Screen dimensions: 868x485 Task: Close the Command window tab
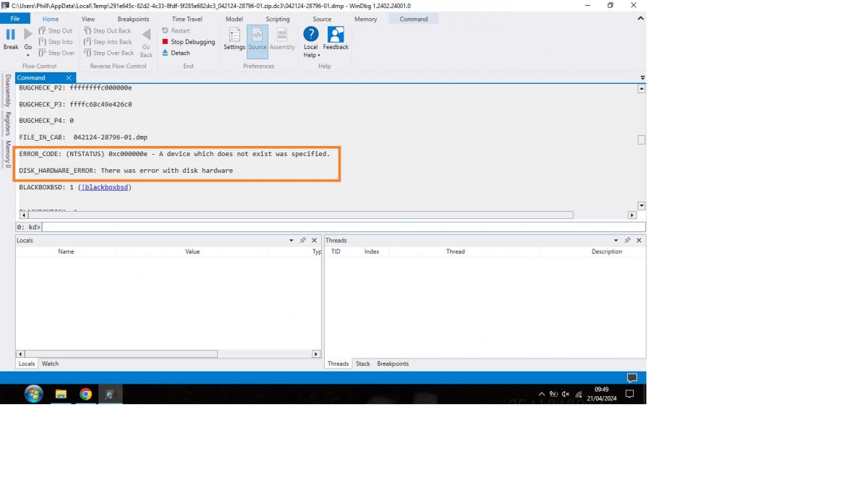[x=69, y=77]
